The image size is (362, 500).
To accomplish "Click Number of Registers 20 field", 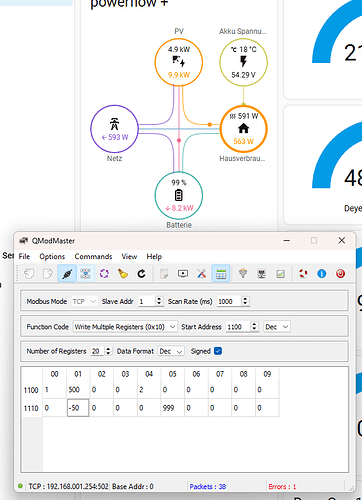I will [x=97, y=351].
